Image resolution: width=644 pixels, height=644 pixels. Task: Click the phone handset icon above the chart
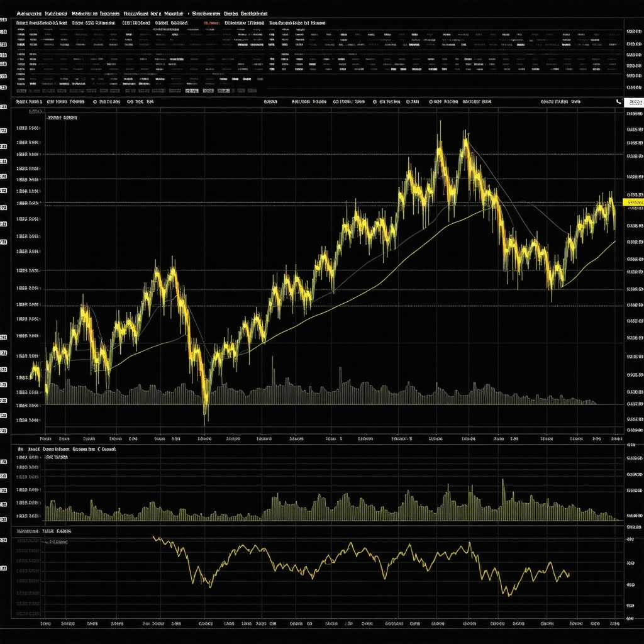pos(619,101)
